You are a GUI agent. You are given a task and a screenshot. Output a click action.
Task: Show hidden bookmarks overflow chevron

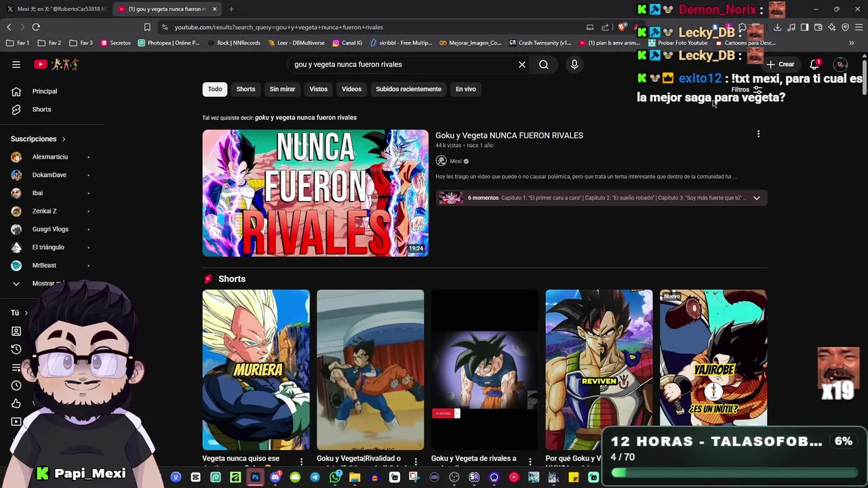pyautogui.click(x=852, y=43)
